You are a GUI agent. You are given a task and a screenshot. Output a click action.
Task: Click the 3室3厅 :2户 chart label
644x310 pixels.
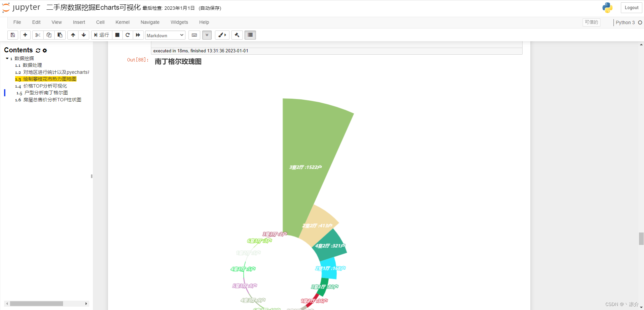click(x=275, y=234)
